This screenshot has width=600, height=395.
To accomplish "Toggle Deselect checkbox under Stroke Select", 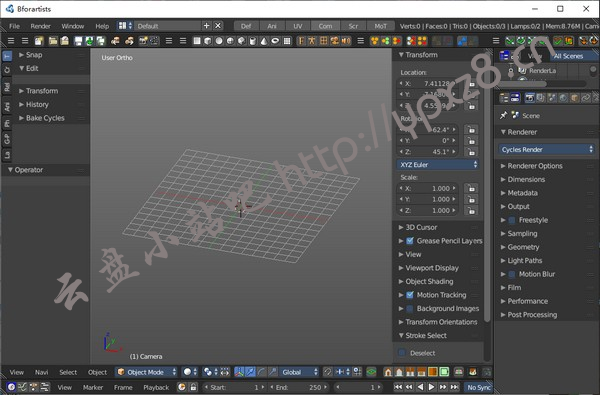I will (x=402, y=353).
